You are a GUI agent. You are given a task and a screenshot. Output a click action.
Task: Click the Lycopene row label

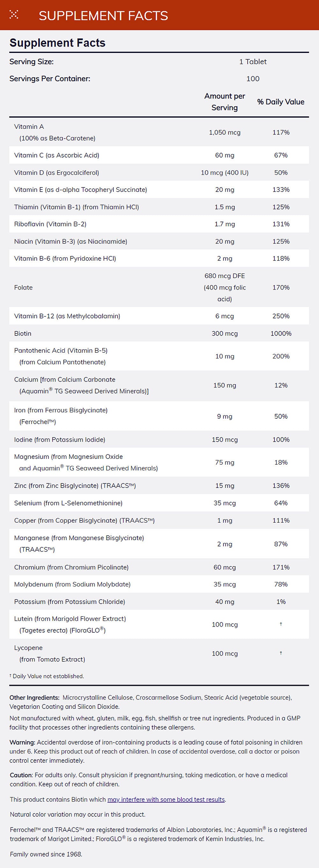click(x=28, y=648)
